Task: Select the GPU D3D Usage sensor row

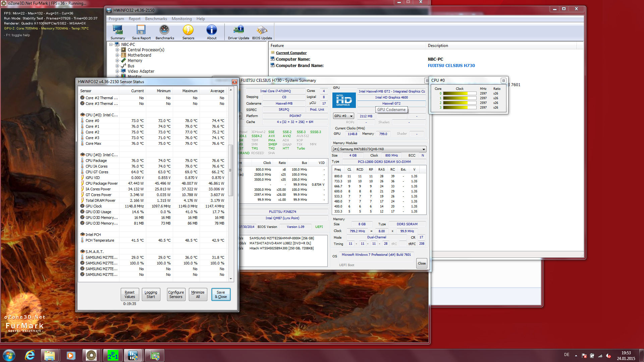Action: [x=153, y=212]
